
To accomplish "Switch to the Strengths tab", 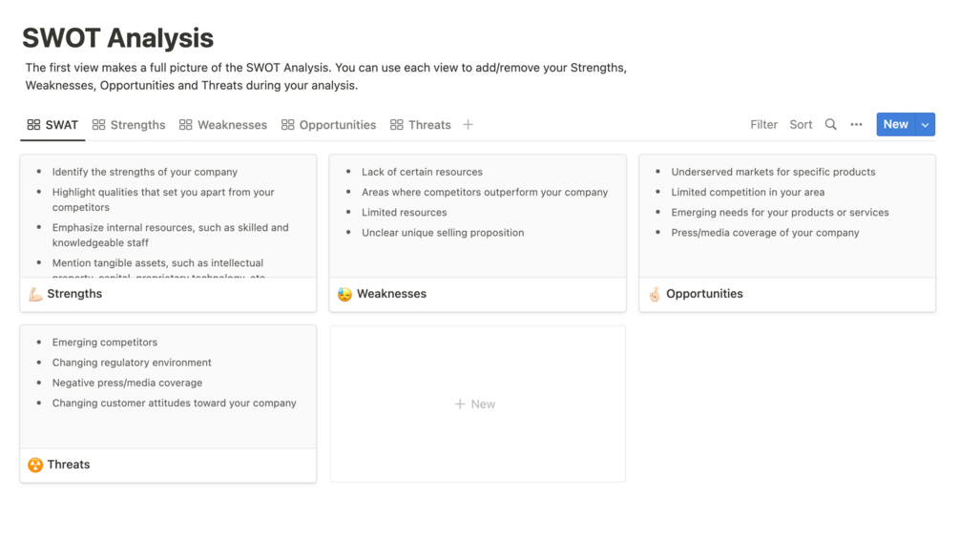I will (129, 125).
